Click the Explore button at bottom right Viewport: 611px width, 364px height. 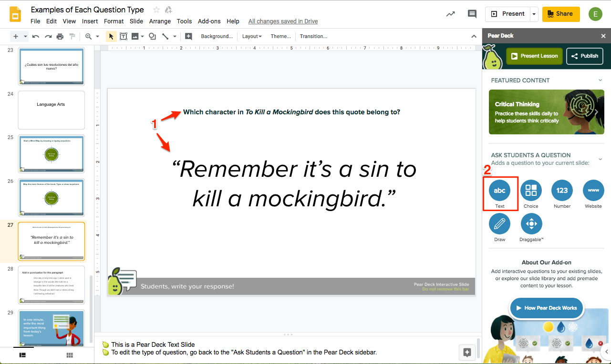(467, 352)
